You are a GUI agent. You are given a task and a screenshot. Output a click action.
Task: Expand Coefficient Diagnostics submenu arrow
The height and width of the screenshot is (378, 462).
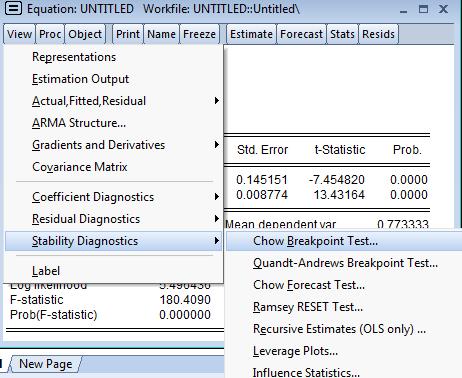pos(217,197)
